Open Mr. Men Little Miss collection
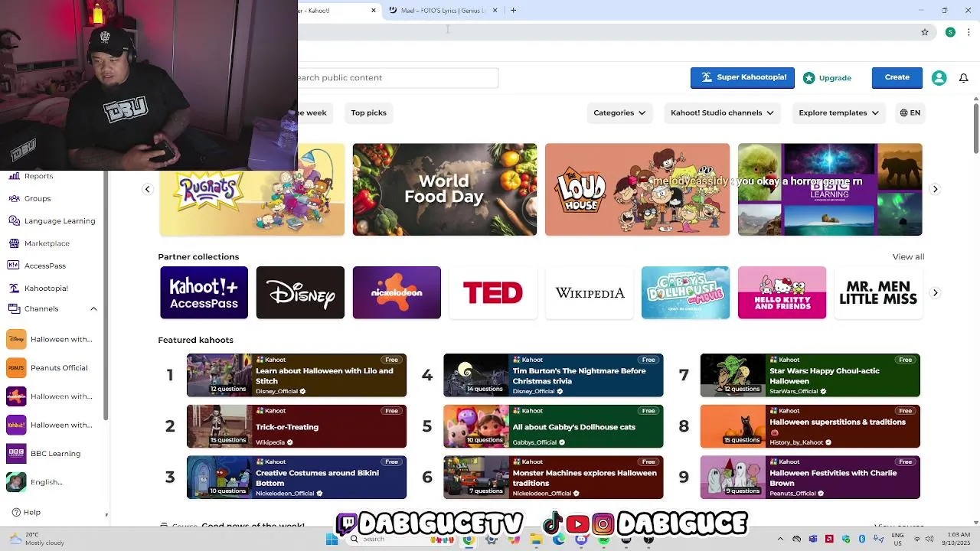Screen dimensions: 980x551 [x=878, y=292]
